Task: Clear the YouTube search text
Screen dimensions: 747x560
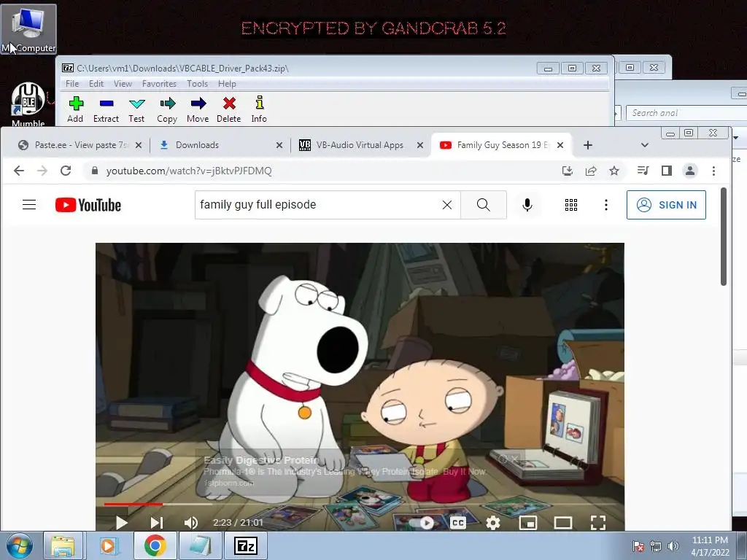Action: coord(447,205)
